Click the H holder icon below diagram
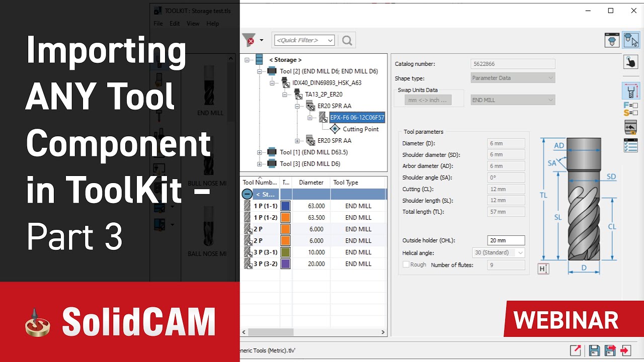This screenshot has width=644, height=362. (x=543, y=269)
